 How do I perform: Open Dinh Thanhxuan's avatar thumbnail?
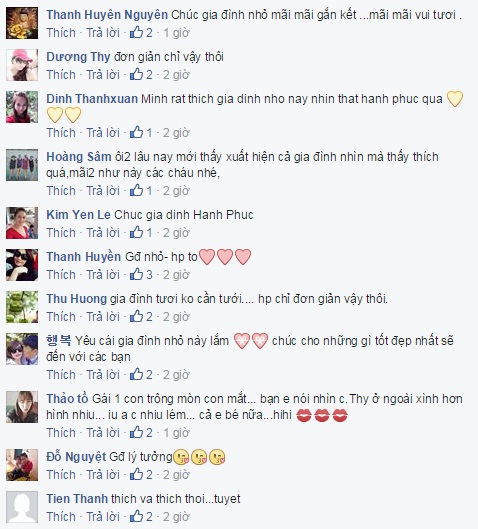(22, 107)
